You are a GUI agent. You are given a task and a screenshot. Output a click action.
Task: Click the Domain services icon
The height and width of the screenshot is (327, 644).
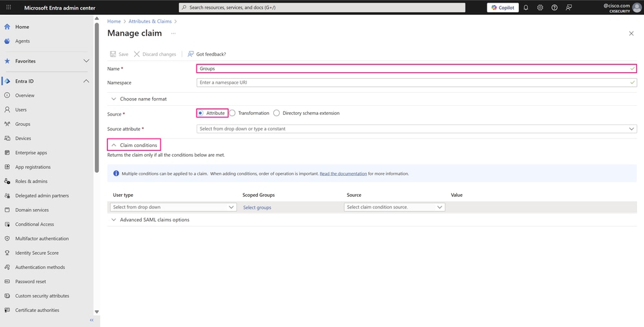(7, 210)
